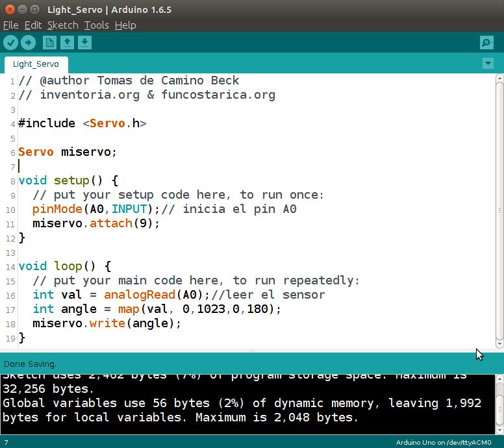Click the editor scrollbar down arrow
The height and width of the screenshot is (448, 504).
[x=499, y=344]
